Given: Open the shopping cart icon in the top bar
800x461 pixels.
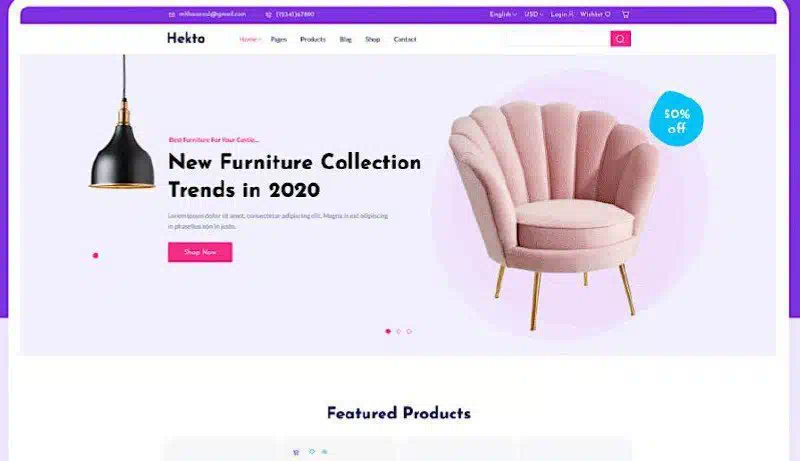Looking at the screenshot, I should (626, 14).
